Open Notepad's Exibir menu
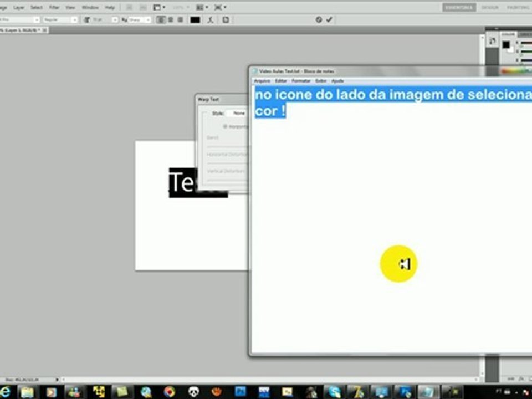Viewport: 532px width, 399px height. [x=321, y=81]
